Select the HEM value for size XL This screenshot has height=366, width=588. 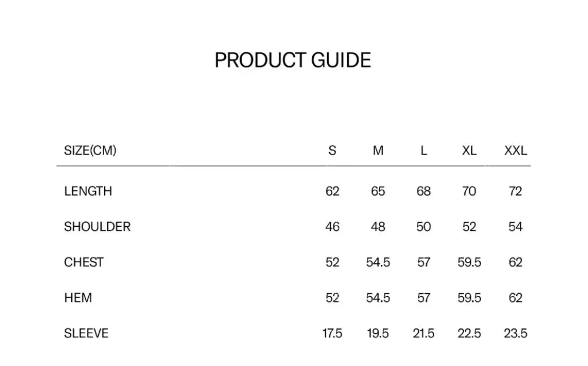(469, 298)
